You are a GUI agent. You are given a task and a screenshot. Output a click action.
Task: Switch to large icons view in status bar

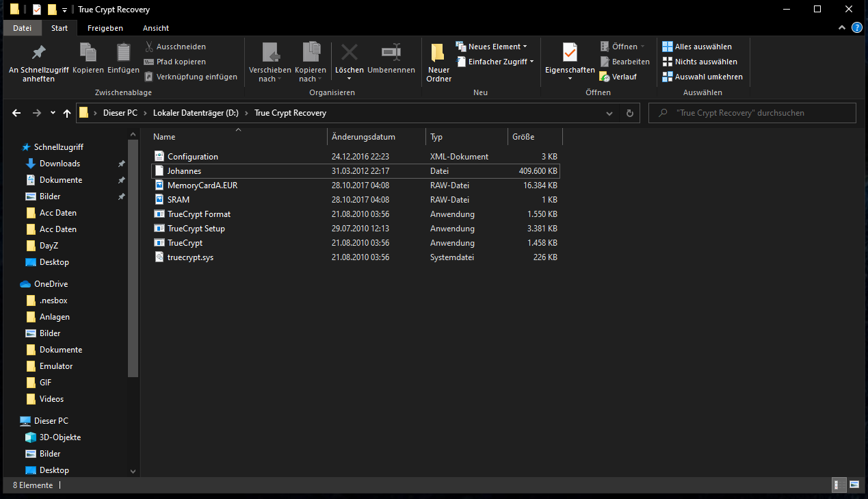click(855, 485)
